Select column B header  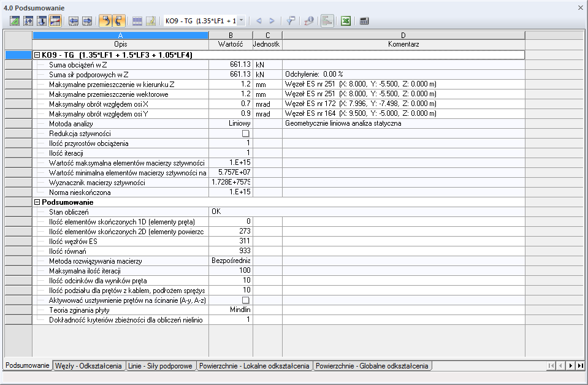click(x=231, y=35)
